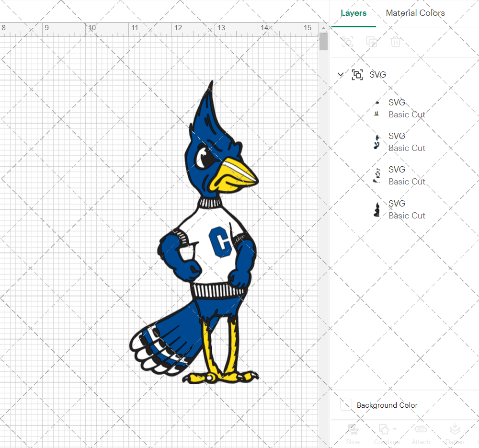Image resolution: width=479 pixels, height=448 pixels.
Task: Click the Flatten button
Action: (x=455, y=434)
